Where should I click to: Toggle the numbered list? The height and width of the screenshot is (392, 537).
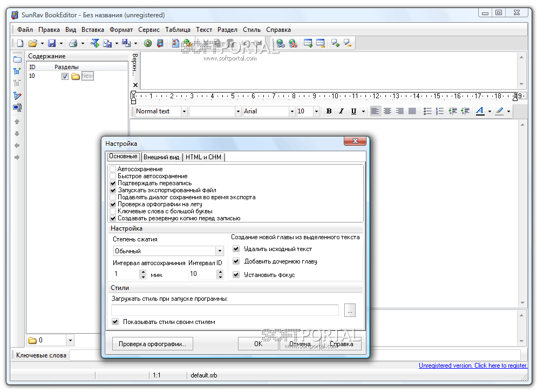tap(440, 111)
